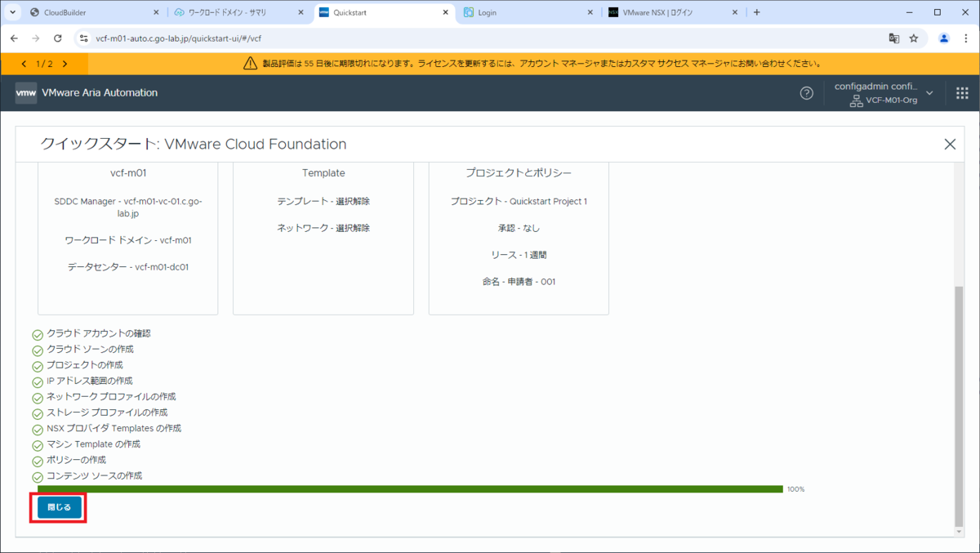Viewport: 980px width, 553px height.
Task: Switch to the Login tab
Action: [530, 12]
